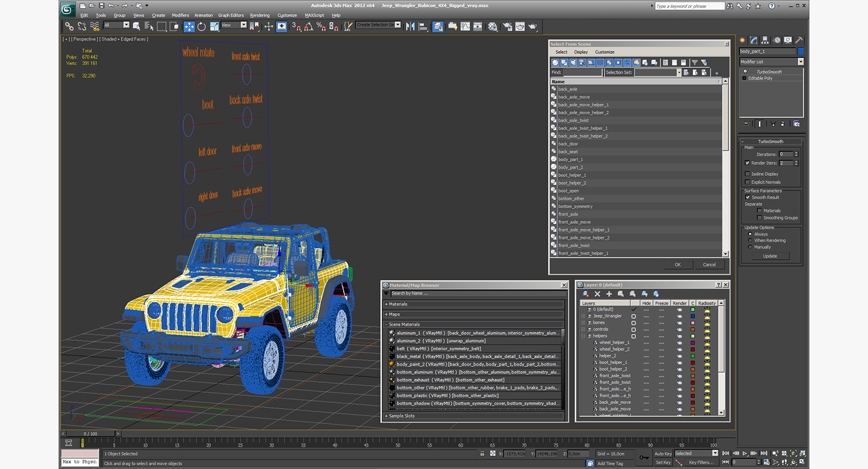Activate the Select and Link tool
868x469 pixels.
click(69, 26)
